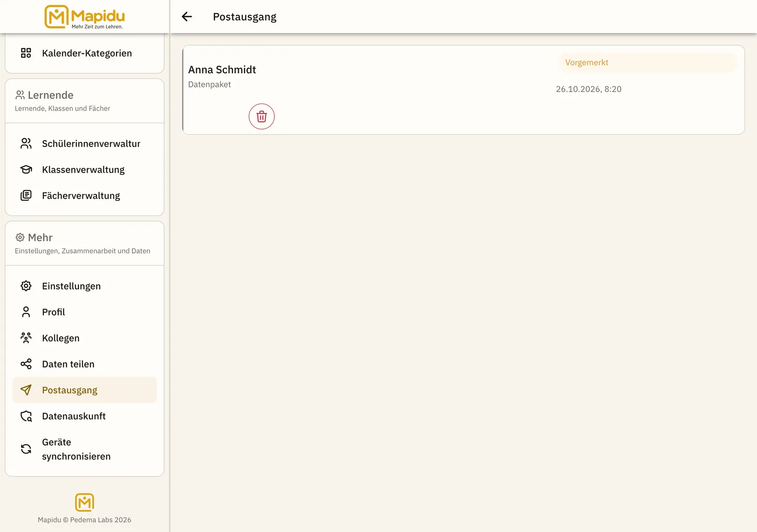The width and height of the screenshot is (757, 532).
Task: Click the Klassenverwaltung graduation cap icon
Action: pyautogui.click(x=26, y=169)
